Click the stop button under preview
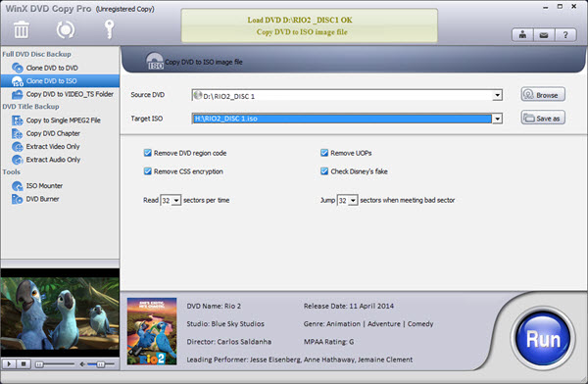Image resolution: width=588 pixels, height=384 pixels. tap(24, 363)
